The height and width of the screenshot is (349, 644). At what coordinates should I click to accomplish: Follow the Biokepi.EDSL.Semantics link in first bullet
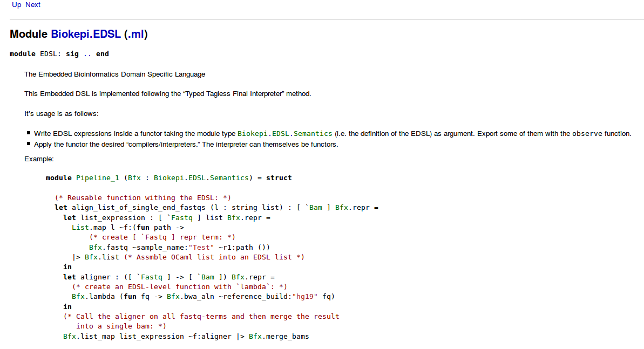coord(285,134)
